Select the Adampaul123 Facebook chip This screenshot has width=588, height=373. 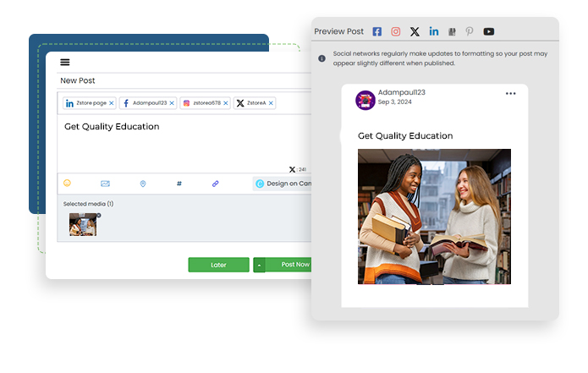[x=148, y=103]
